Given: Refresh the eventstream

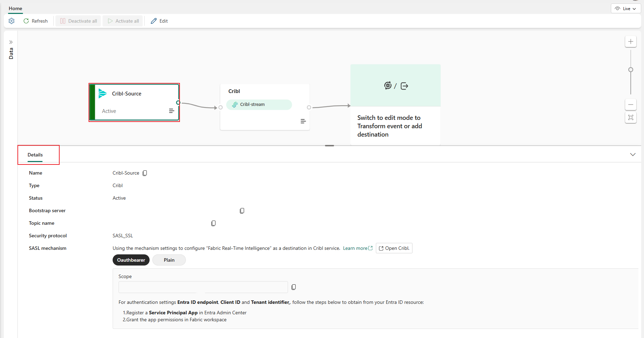Looking at the screenshot, I should 36,21.
